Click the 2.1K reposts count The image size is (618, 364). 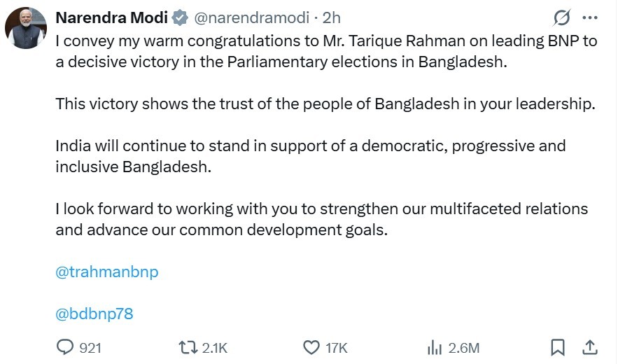pos(214,348)
